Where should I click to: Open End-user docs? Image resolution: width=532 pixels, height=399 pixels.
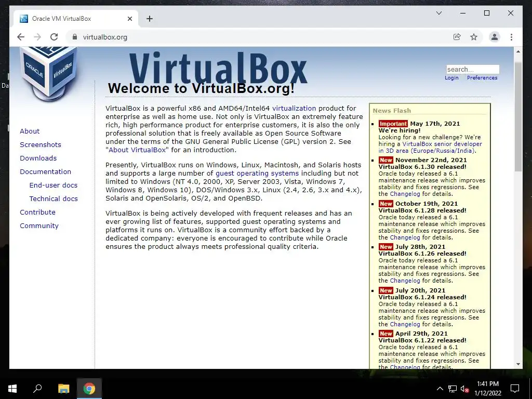pos(54,185)
